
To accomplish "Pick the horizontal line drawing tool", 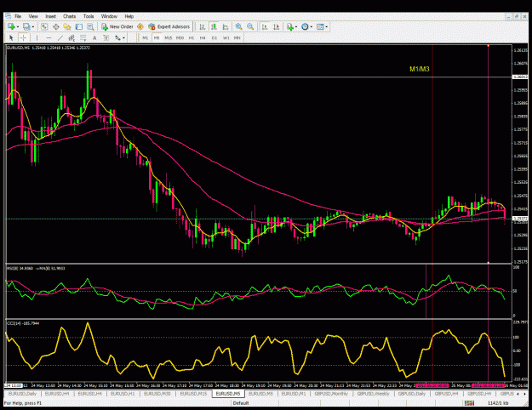I will (49, 37).
